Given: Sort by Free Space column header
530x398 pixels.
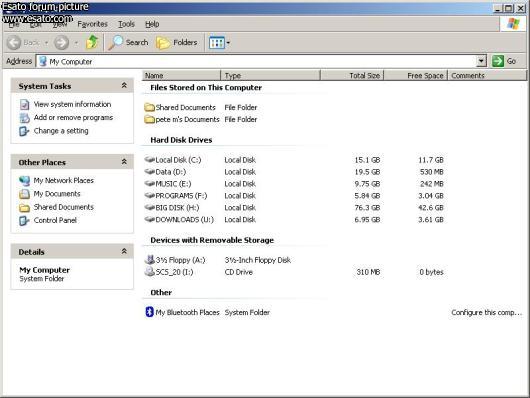Looking at the screenshot, I should point(416,75).
